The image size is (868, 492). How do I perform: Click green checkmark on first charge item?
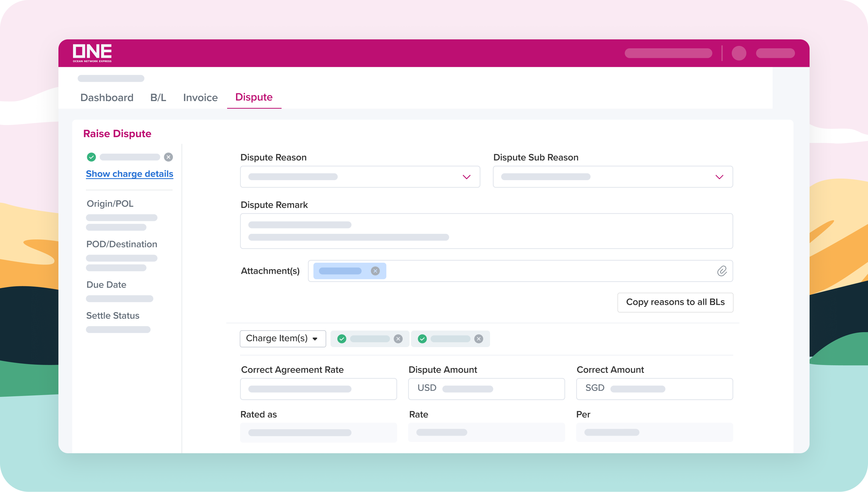point(342,339)
